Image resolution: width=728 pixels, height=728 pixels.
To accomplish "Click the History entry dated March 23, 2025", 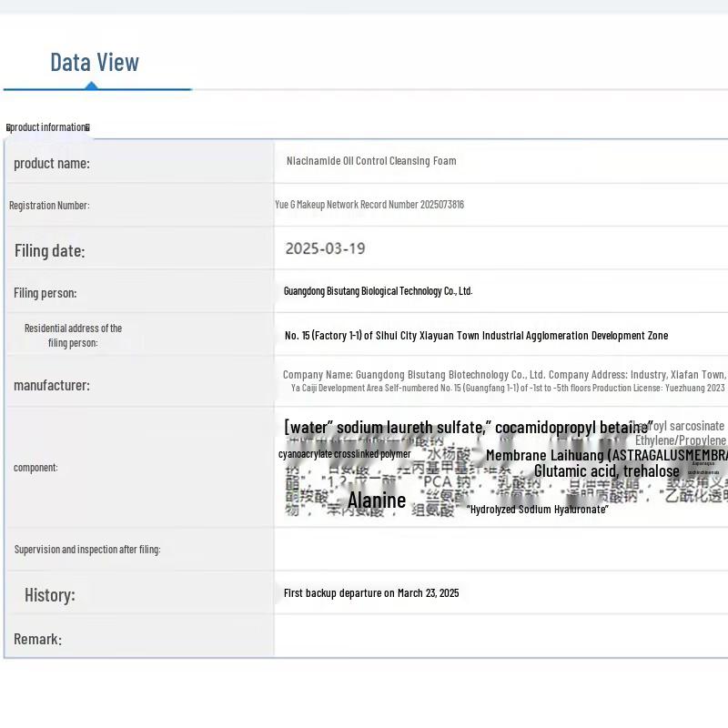I will (371, 593).
